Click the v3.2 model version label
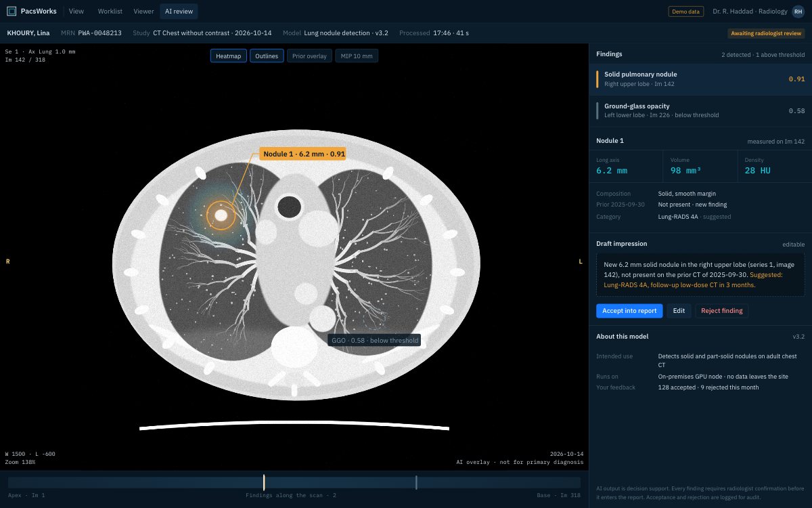812x508 pixels. (798, 337)
